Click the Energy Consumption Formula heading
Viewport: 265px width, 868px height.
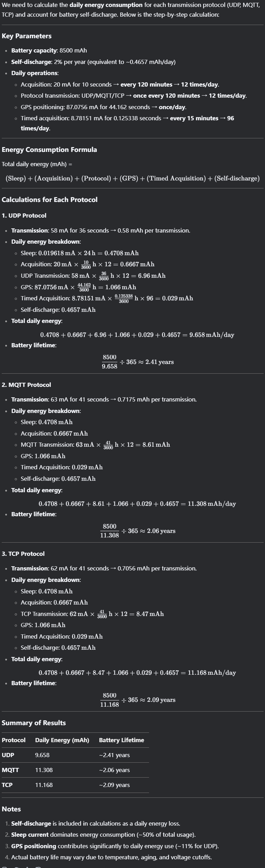49,150
